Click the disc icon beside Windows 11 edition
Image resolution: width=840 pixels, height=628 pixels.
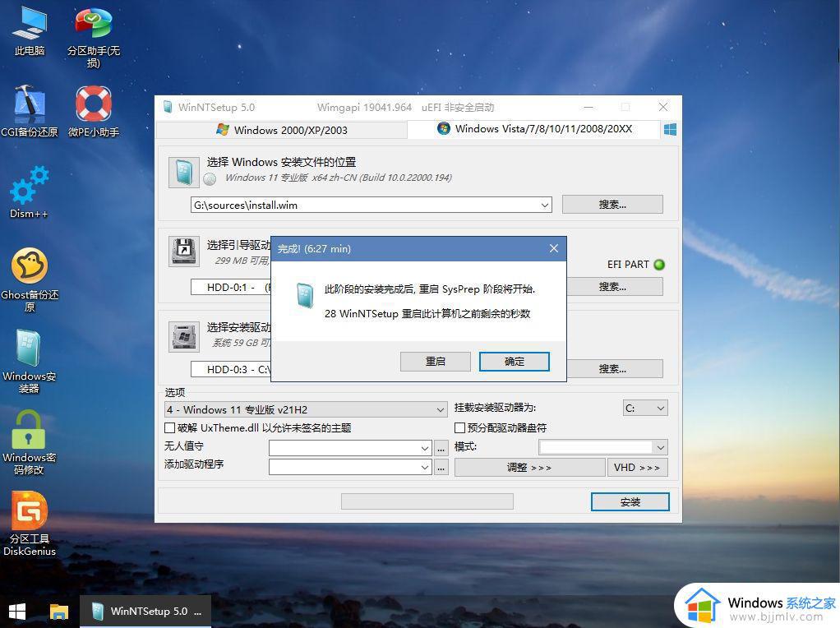210,179
